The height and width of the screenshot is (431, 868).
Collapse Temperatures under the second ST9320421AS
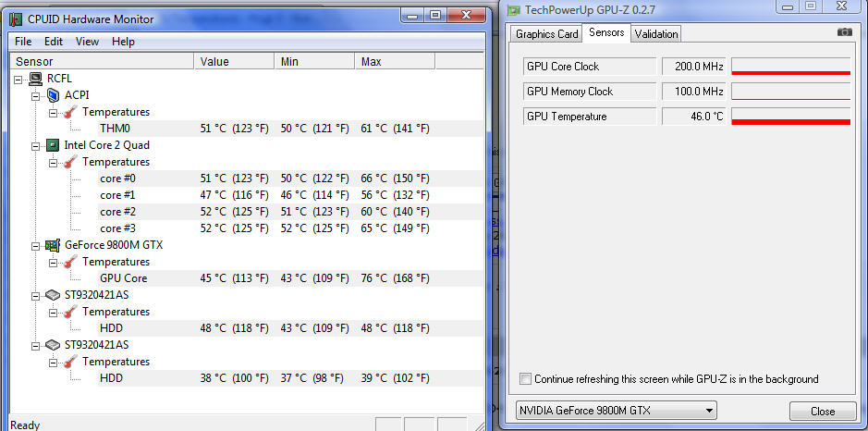(x=54, y=362)
